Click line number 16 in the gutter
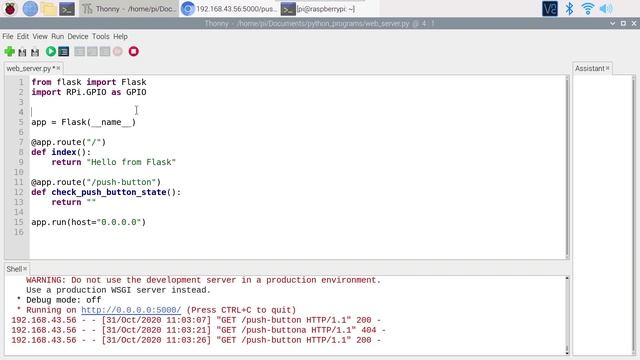Viewport: 640px width, 360px height. pyautogui.click(x=19, y=232)
